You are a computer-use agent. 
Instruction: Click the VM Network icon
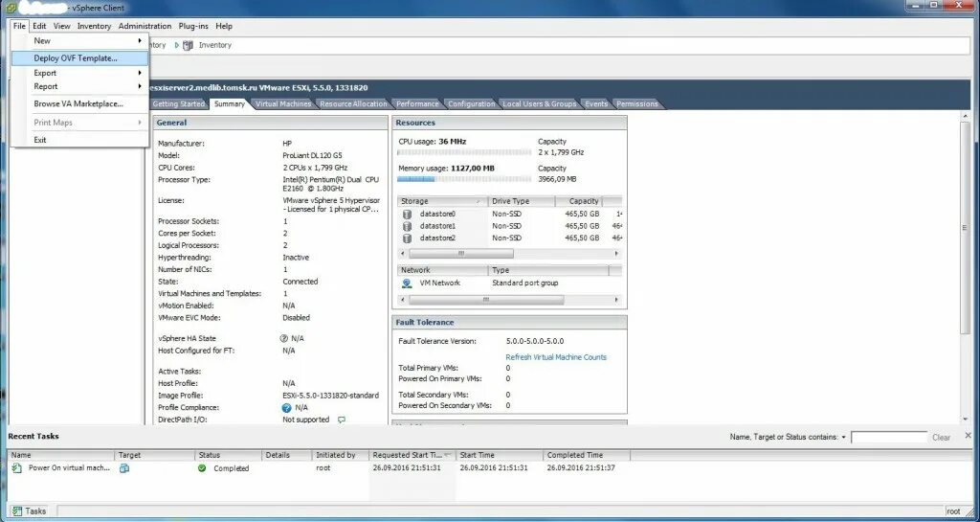[x=407, y=284]
